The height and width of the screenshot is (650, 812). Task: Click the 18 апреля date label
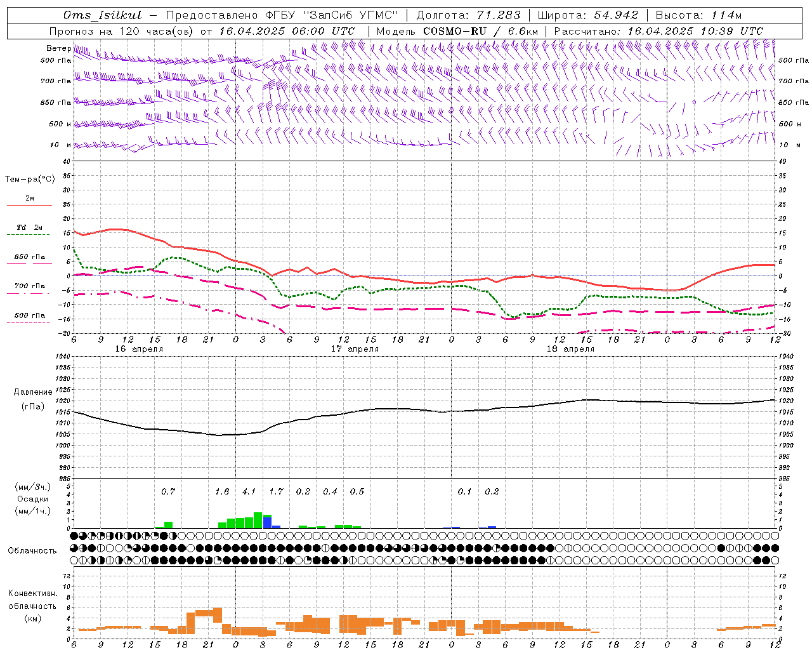(x=570, y=349)
